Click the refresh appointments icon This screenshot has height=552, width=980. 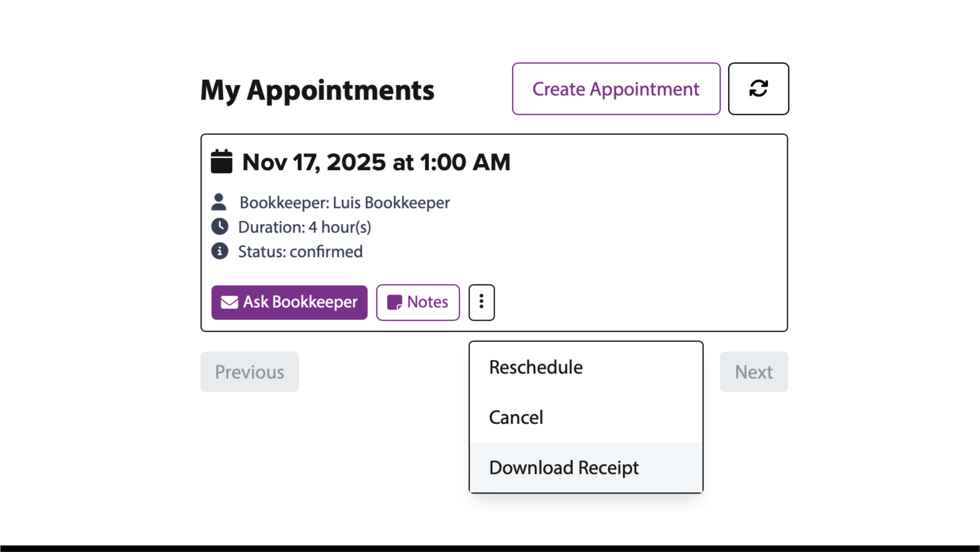(x=758, y=88)
